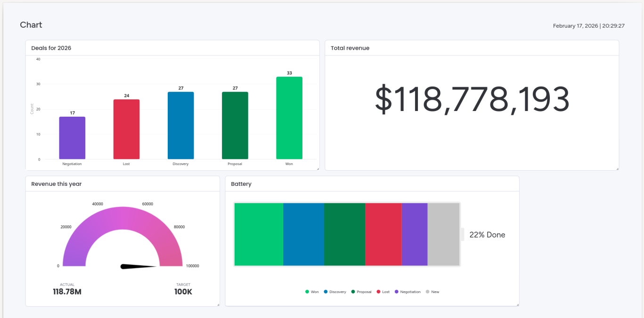Toggle the Lost series in the Battery legend
This screenshot has width=644, height=318.
pyautogui.click(x=383, y=292)
